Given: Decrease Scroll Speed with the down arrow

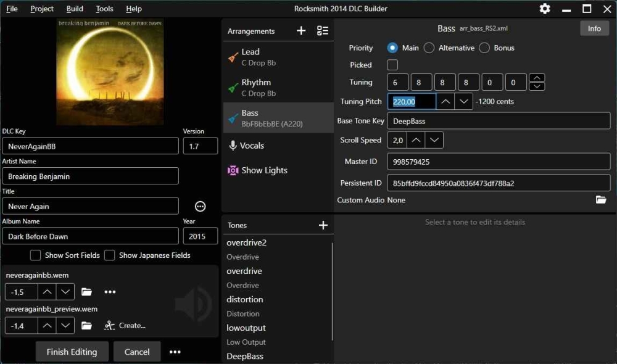Looking at the screenshot, I should pos(434,141).
